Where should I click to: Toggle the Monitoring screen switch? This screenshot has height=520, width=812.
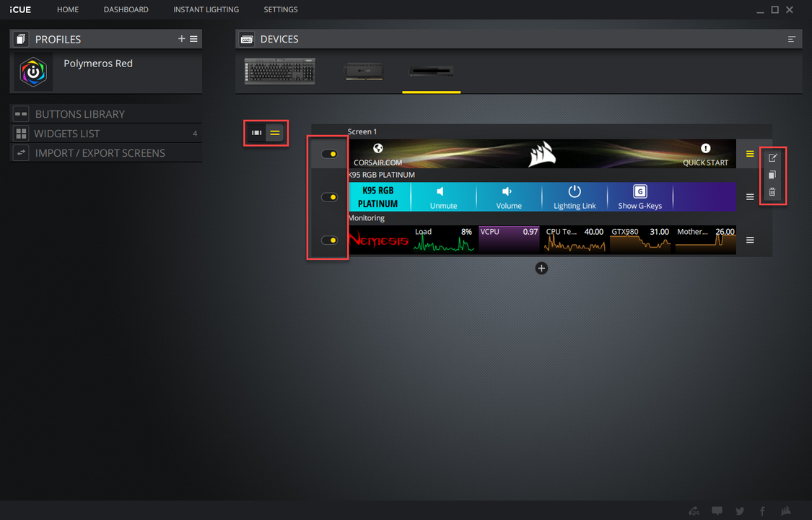click(x=329, y=240)
